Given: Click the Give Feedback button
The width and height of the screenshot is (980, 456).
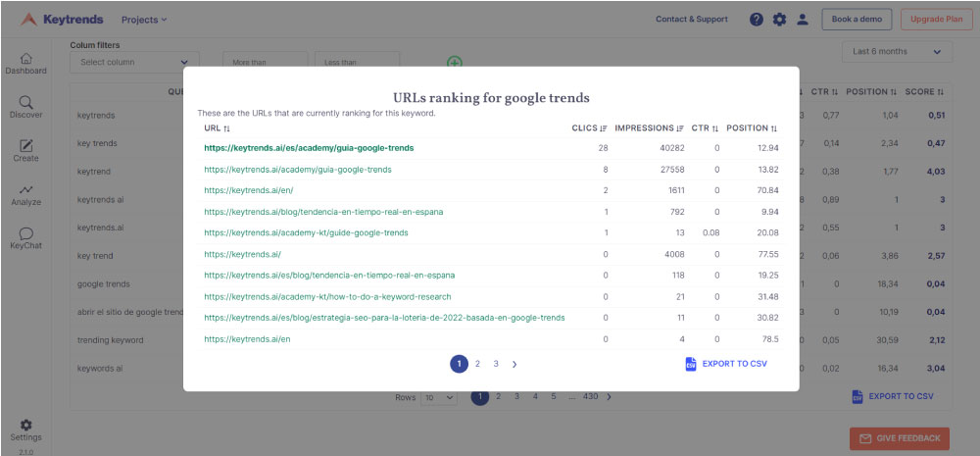Looking at the screenshot, I should (900, 438).
